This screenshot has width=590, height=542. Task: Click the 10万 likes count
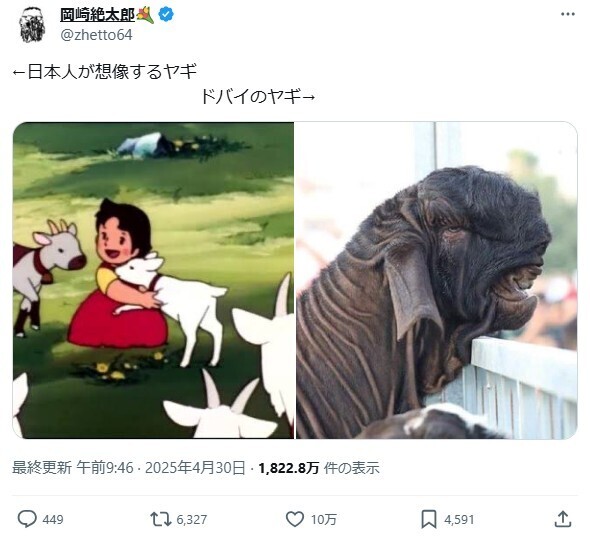[x=324, y=520]
